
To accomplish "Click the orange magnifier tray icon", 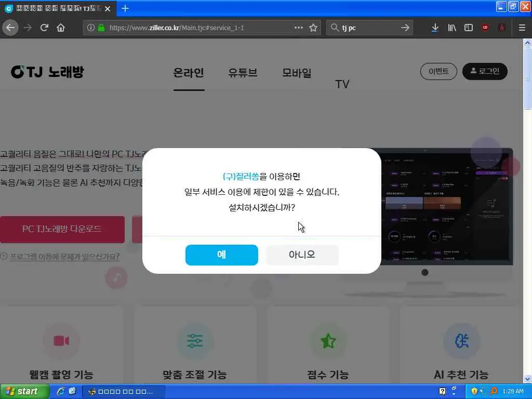I will (494, 392).
